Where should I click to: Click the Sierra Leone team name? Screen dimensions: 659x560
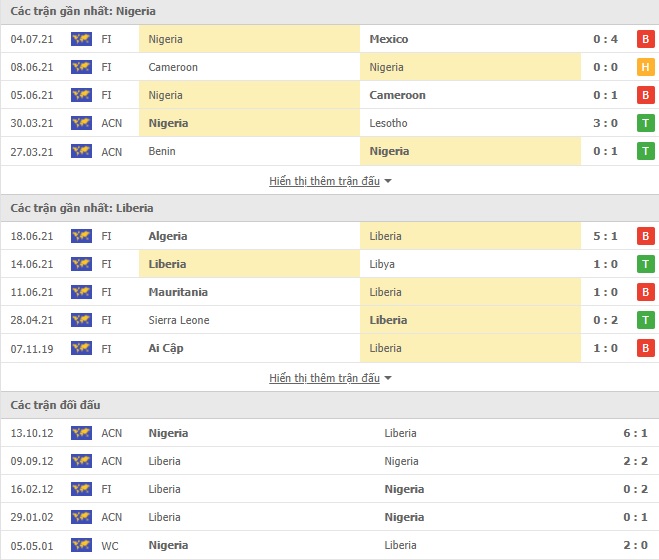tap(179, 320)
